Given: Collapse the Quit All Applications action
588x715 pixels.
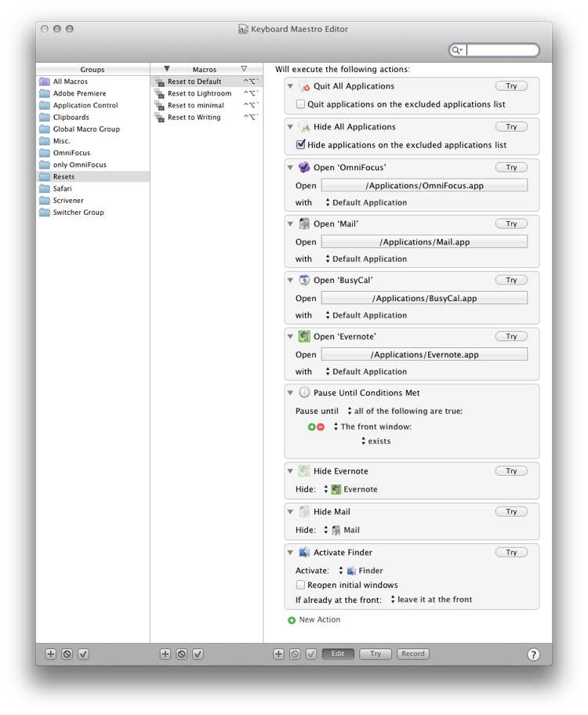Looking at the screenshot, I should pyautogui.click(x=290, y=86).
